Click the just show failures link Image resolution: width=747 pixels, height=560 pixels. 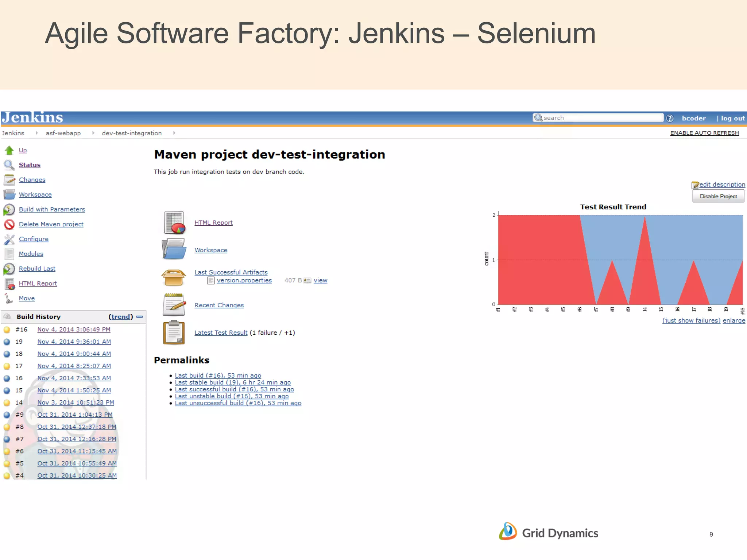click(691, 320)
